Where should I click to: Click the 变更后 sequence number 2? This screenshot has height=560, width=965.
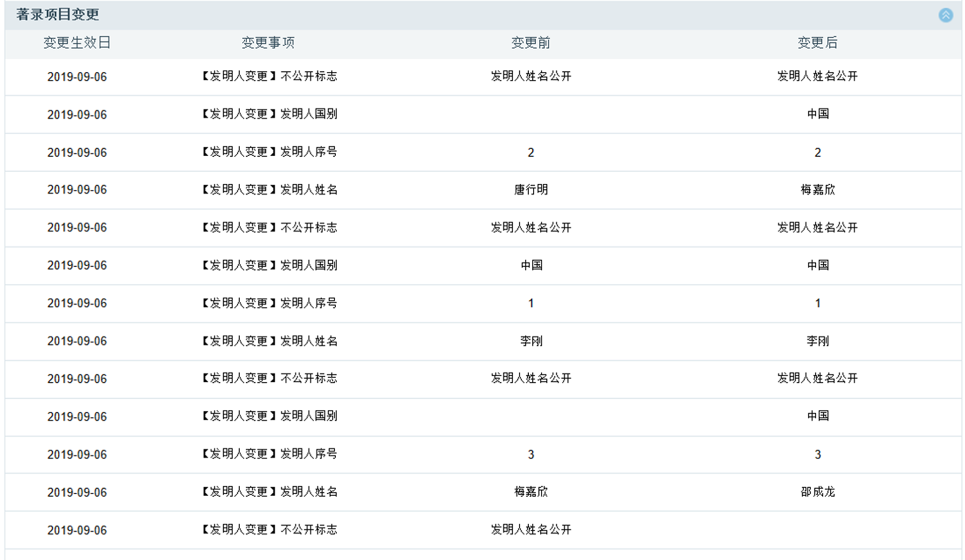[818, 152]
